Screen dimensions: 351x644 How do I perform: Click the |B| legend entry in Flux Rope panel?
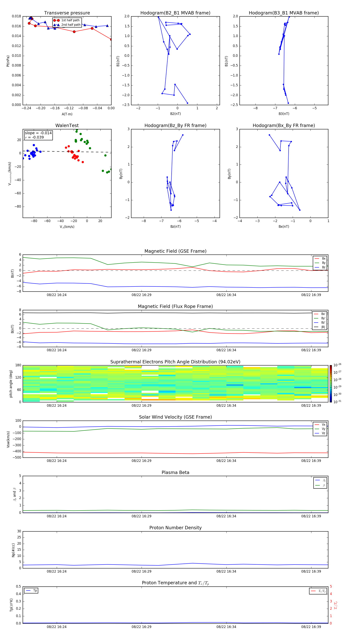pos(320,327)
